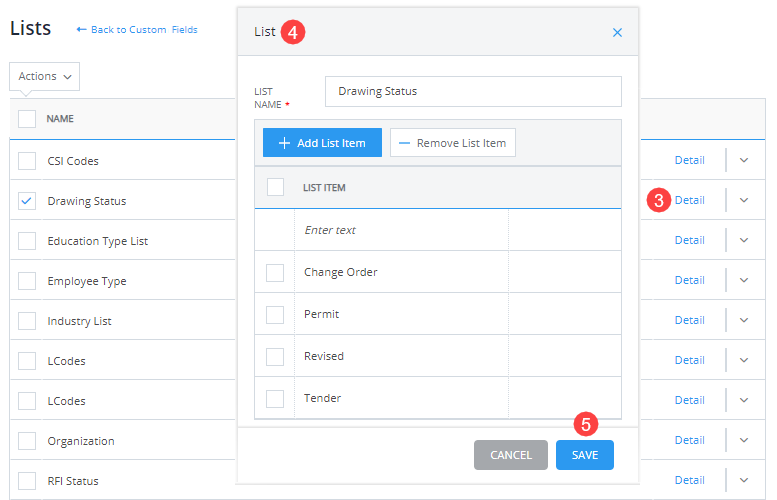Open Detail link for Drawing Status
This screenshot has width=777, height=500.
(689, 200)
